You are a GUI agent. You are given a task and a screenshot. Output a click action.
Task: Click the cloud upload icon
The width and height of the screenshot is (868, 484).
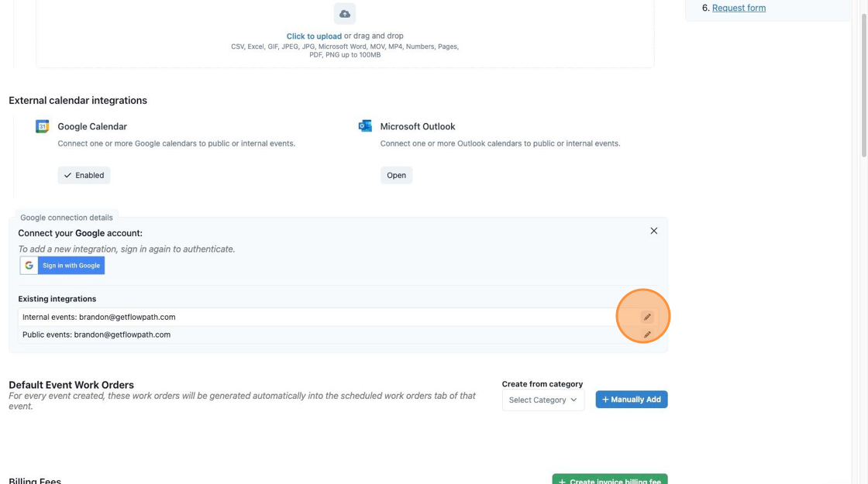tap(345, 14)
